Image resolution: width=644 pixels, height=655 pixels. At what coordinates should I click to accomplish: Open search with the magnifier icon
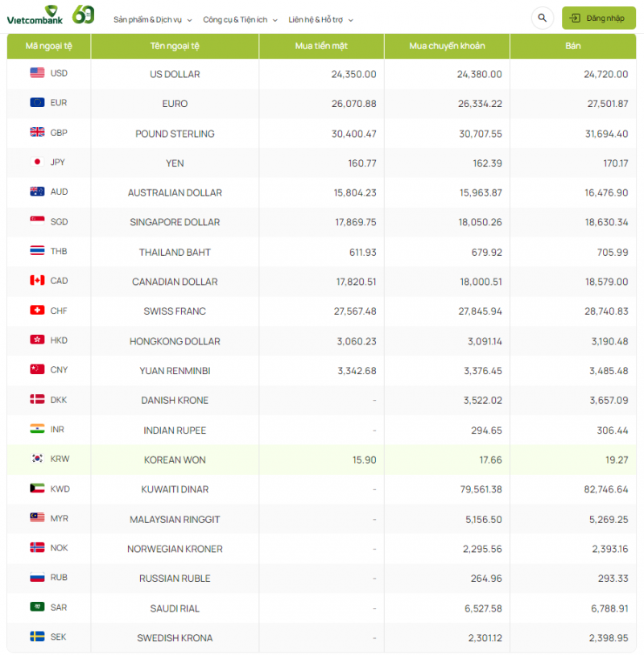(x=542, y=18)
